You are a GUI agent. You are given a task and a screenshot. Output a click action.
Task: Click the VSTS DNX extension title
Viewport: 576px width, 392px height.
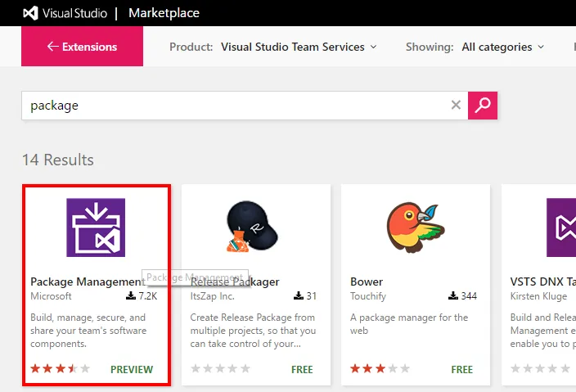click(x=543, y=282)
